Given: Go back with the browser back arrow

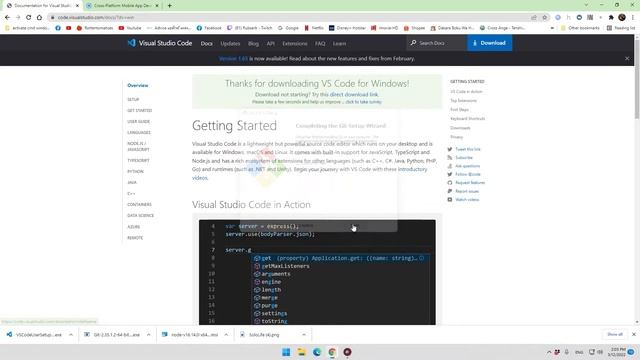Looking at the screenshot, I should 7,18.
